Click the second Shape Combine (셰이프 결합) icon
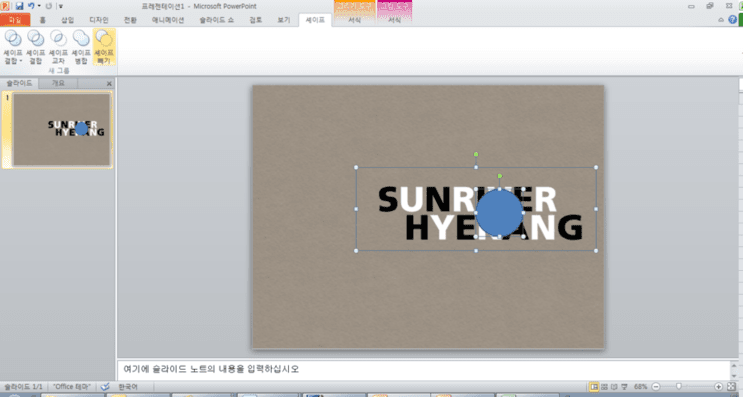Viewport: 743px width, 397px height. tap(36, 46)
